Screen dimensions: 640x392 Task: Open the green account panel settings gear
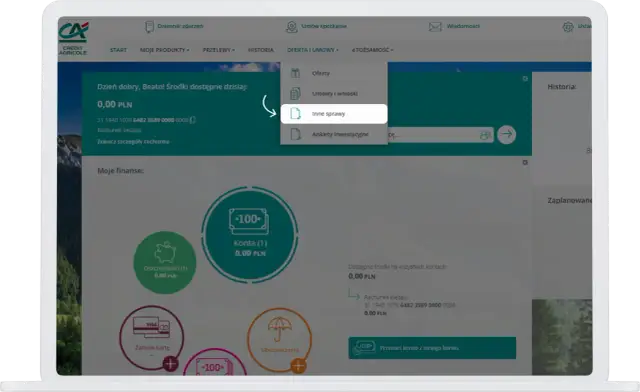525,78
